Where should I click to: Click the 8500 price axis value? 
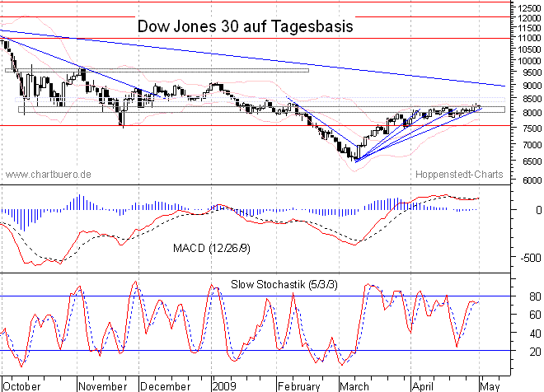pyautogui.click(x=532, y=99)
